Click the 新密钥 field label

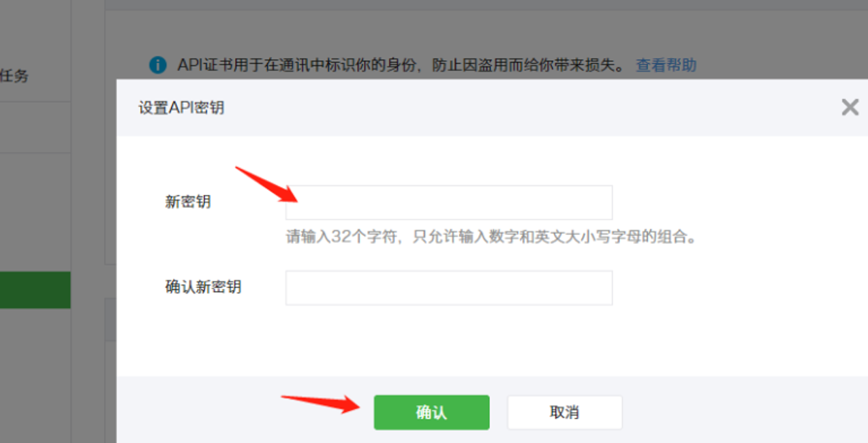point(188,202)
